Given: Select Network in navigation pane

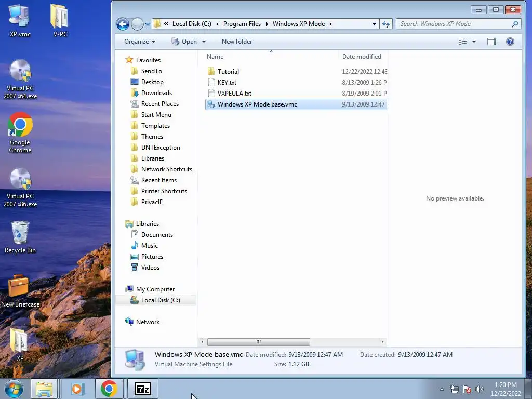Looking at the screenshot, I should click(148, 322).
